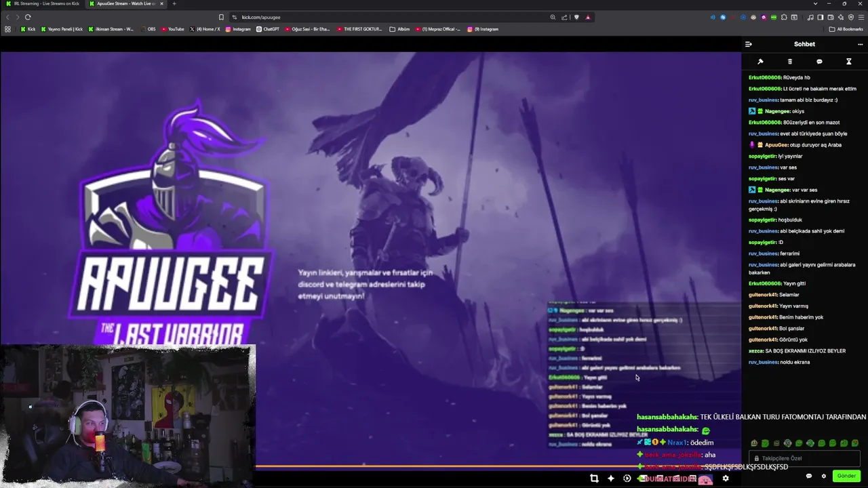
Task: Open video player settings gear
Action: (x=726, y=479)
